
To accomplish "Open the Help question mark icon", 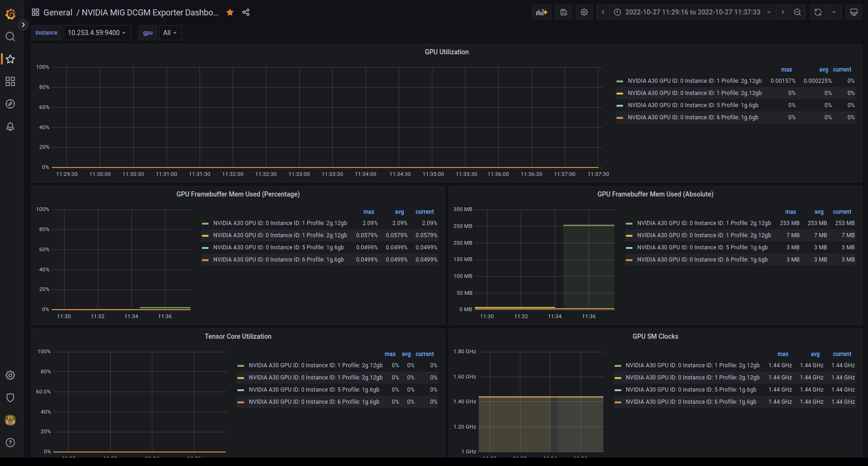I will pos(10,443).
